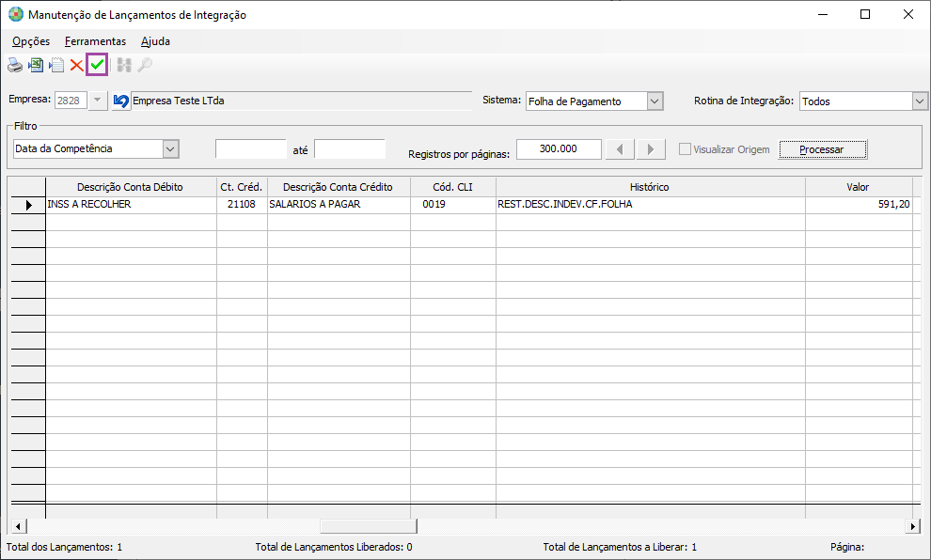This screenshot has height=560, width=931.
Task: Export the entries to Excel from the toolbar
Action: pyautogui.click(x=36, y=65)
